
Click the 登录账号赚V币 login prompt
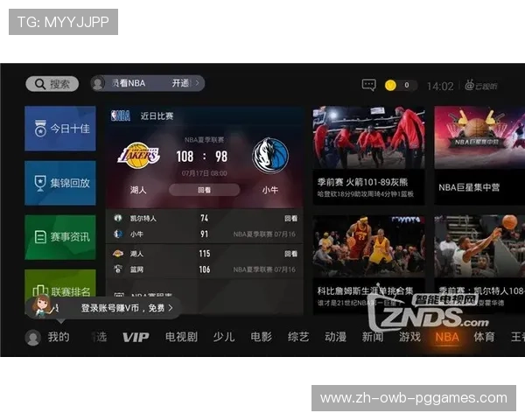tap(127, 308)
